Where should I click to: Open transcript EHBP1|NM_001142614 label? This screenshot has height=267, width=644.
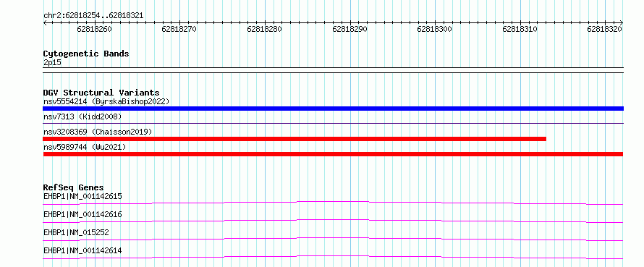click(x=82, y=250)
